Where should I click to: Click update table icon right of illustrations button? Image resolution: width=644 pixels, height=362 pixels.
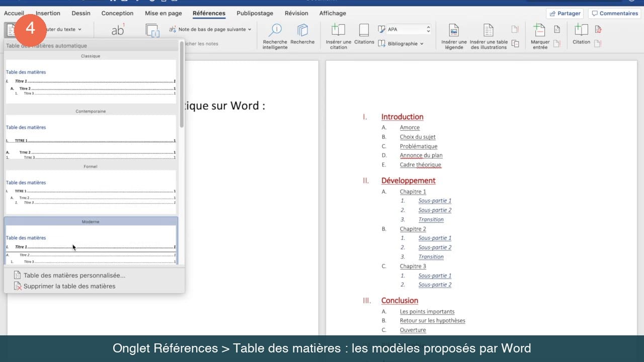click(515, 29)
